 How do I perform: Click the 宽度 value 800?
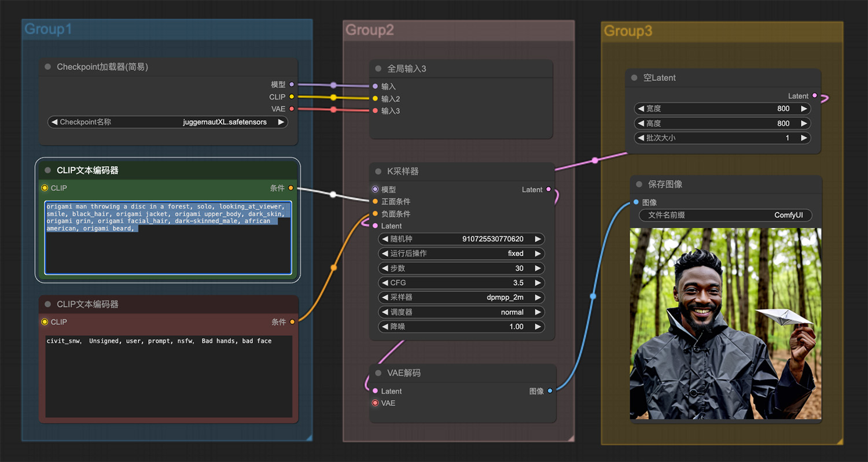pos(784,109)
